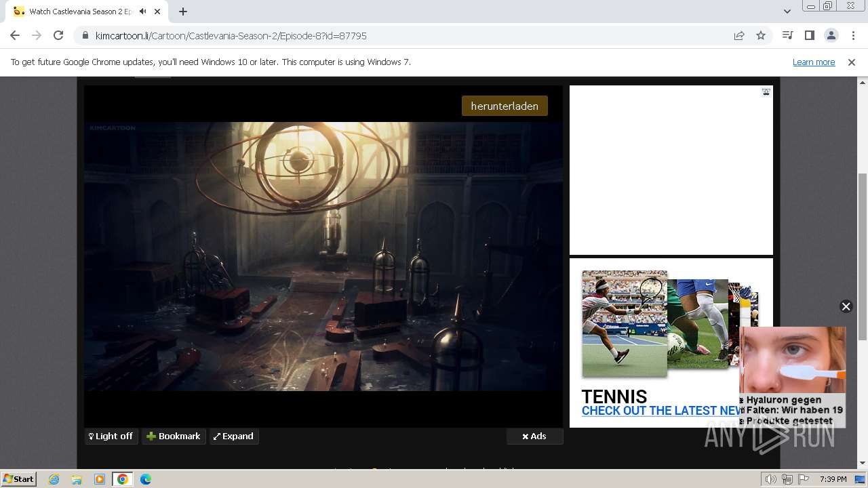Viewport: 868px width, 488px height.
Task: Launch Internet Explorer from taskbar
Action: coord(54,479)
